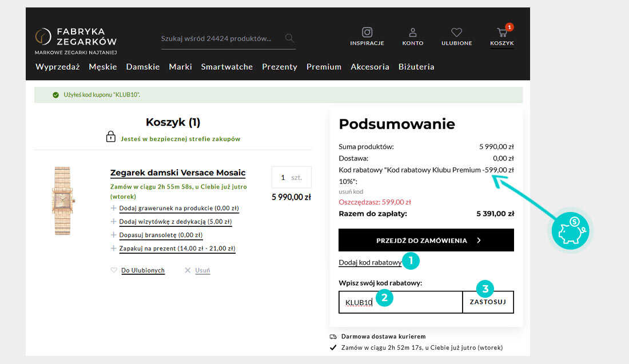Click the product price 5 990,00 zł under quantity
This screenshot has height=364, width=629.
click(x=291, y=197)
